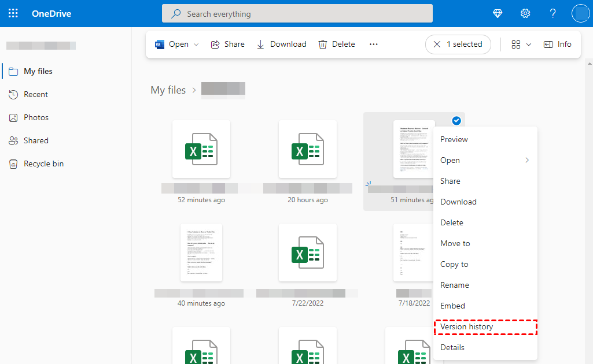Select the Excel file dated 7/22/2022
The width and height of the screenshot is (593, 364).
click(308, 252)
